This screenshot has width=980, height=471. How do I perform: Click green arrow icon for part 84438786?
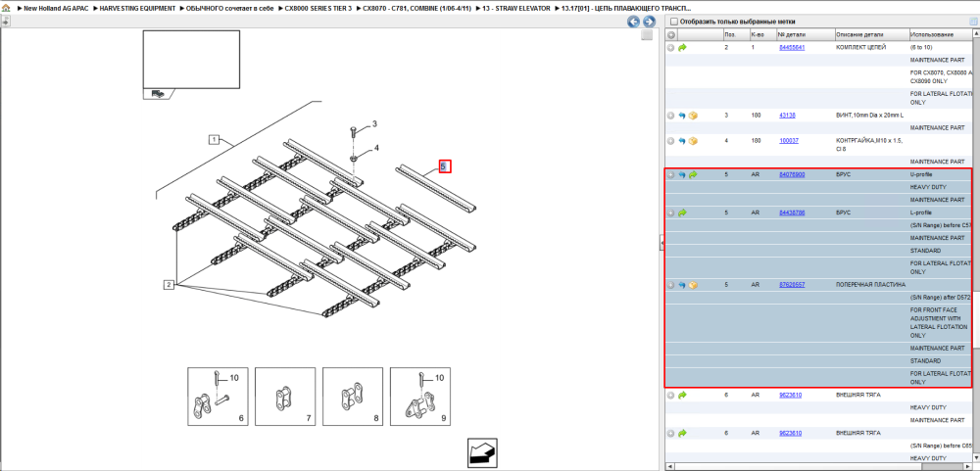coord(682,213)
